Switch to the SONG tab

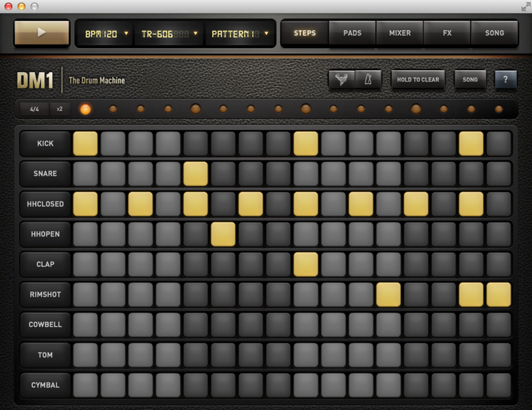pyautogui.click(x=494, y=33)
